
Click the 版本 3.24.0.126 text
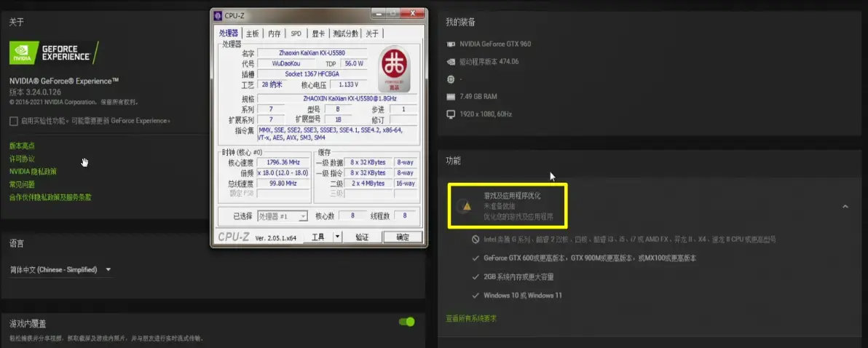click(x=36, y=92)
